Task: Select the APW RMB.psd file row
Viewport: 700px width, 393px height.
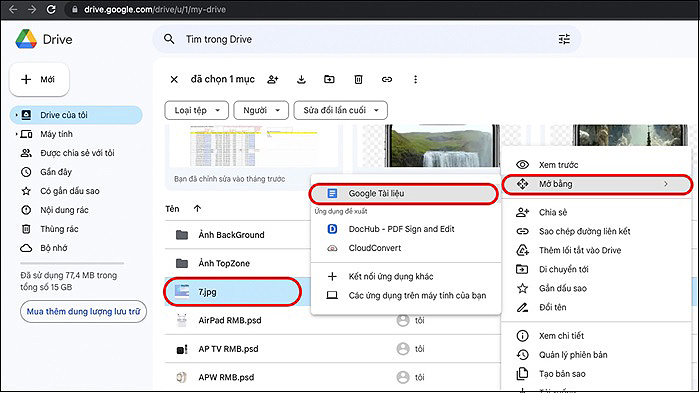Action: tap(332, 377)
